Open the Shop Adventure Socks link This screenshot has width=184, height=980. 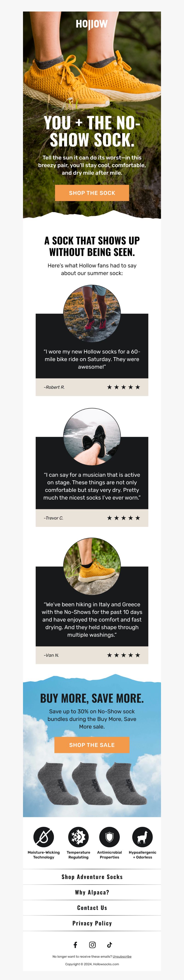(92, 877)
